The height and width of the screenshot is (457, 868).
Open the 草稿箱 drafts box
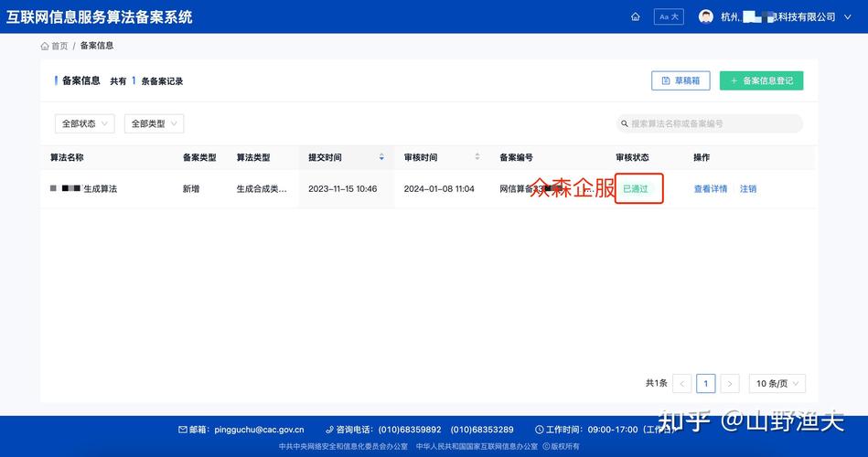[680, 80]
